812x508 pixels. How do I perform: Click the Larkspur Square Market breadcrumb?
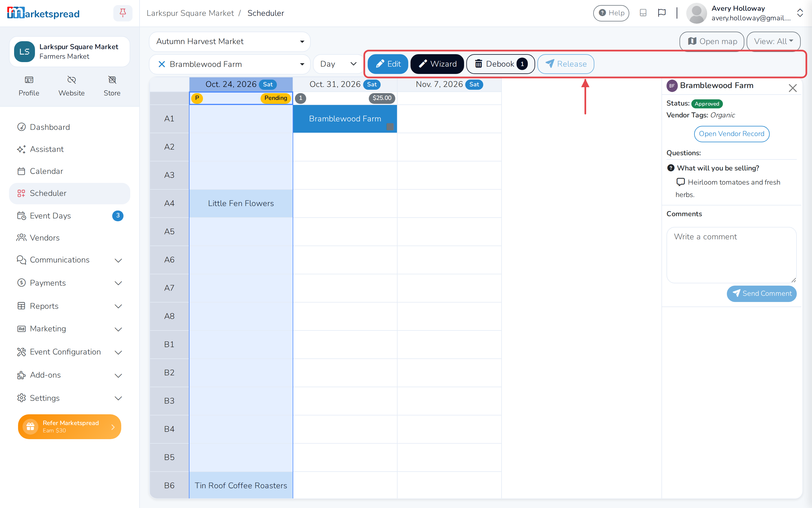190,13
